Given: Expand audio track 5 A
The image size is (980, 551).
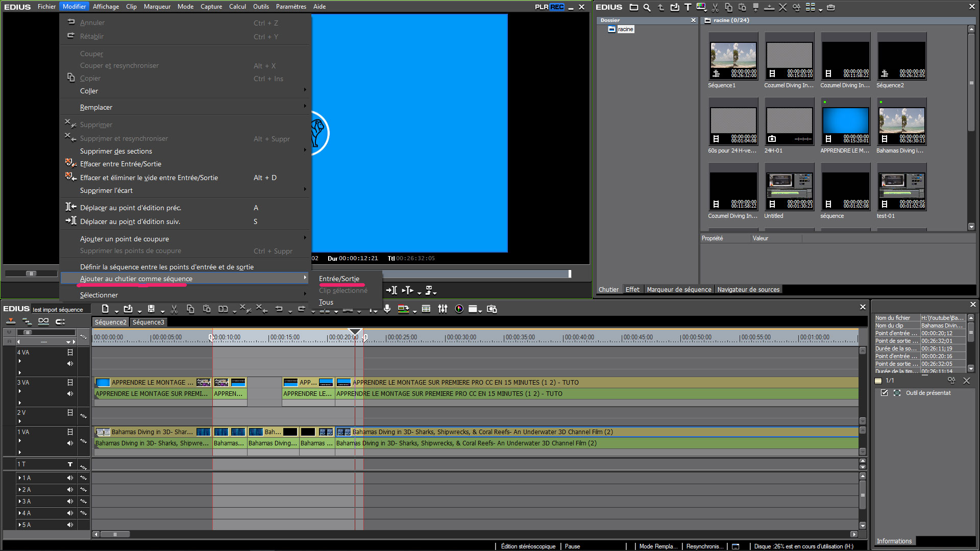Looking at the screenshot, I should [x=20, y=525].
